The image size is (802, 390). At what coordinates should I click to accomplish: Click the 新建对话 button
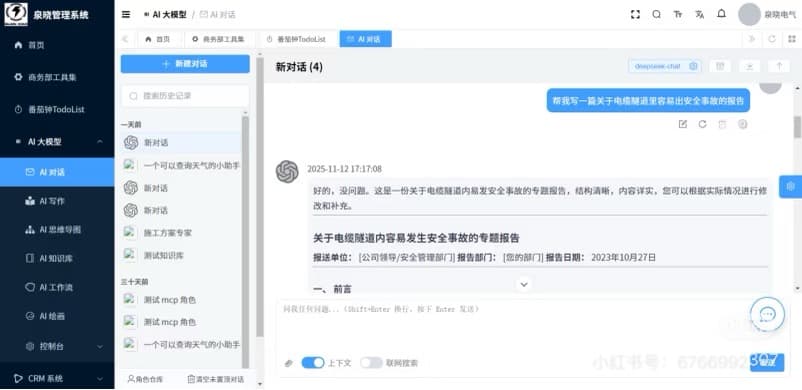tap(185, 64)
